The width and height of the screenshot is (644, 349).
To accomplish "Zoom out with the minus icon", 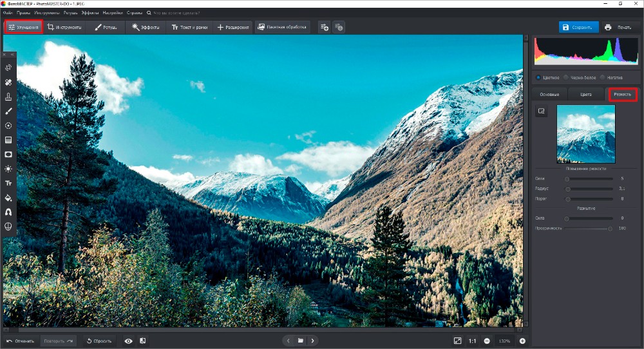I will (487, 341).
